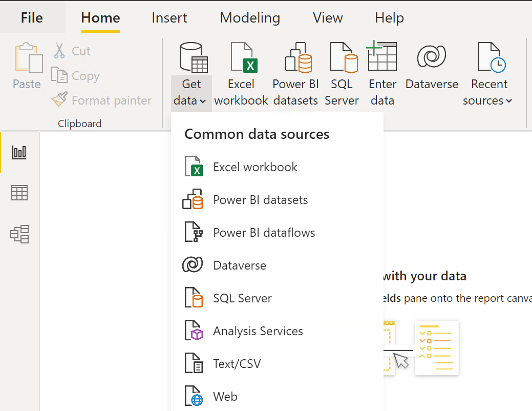
Task: Click the 'Clipboard' group label
Action: tap(80, 124)
